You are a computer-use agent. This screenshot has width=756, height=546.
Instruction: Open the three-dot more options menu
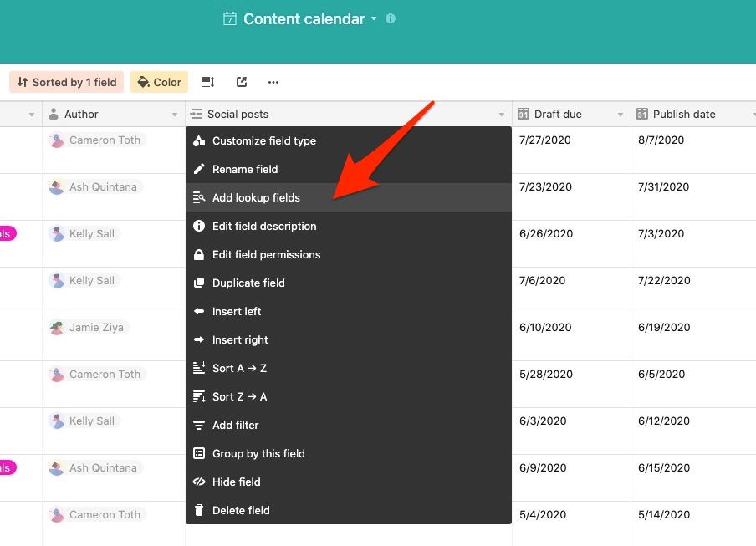point(273,83)
